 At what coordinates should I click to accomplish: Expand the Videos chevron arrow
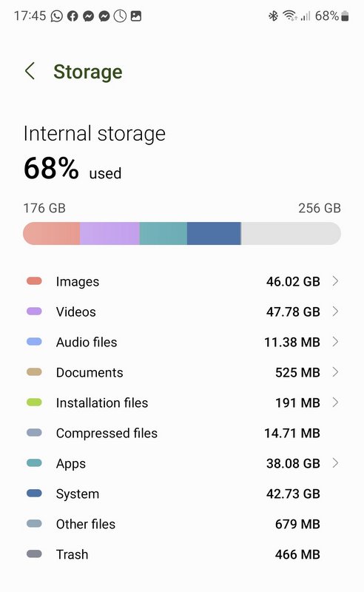(335, 312)
